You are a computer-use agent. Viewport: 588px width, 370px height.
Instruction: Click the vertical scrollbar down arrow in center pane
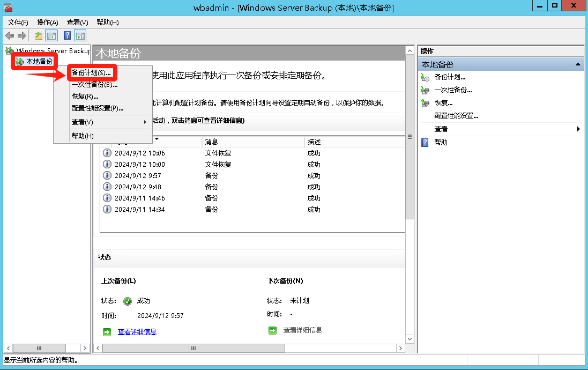(x=410, y=339)
